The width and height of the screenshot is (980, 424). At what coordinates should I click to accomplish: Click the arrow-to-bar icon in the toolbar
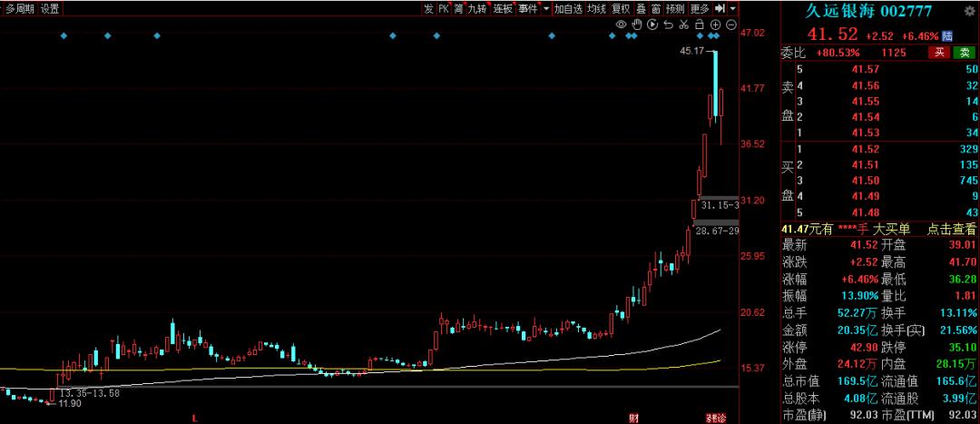click(x=720, y=8)
